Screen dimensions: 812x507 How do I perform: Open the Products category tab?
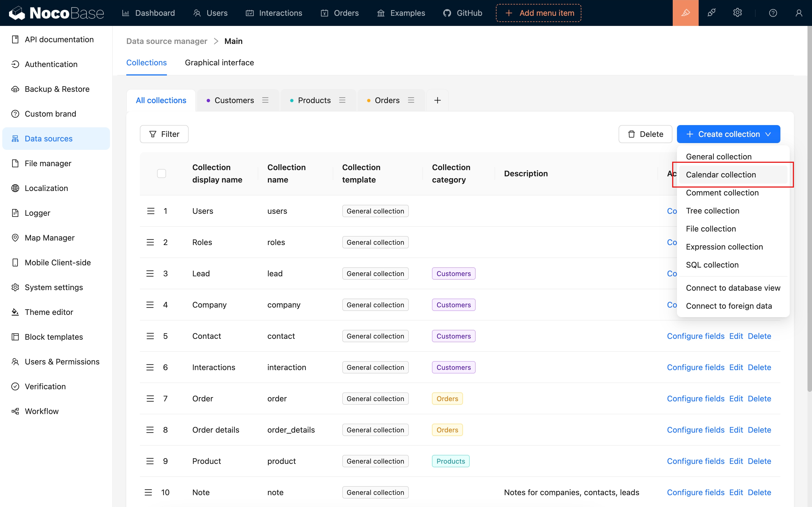click(314, 100)
